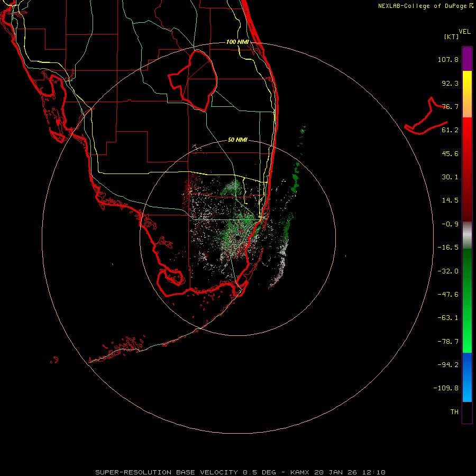Click the Bahamas island outline at right
This screenshot has width=476, height=476.
[426, 116]
